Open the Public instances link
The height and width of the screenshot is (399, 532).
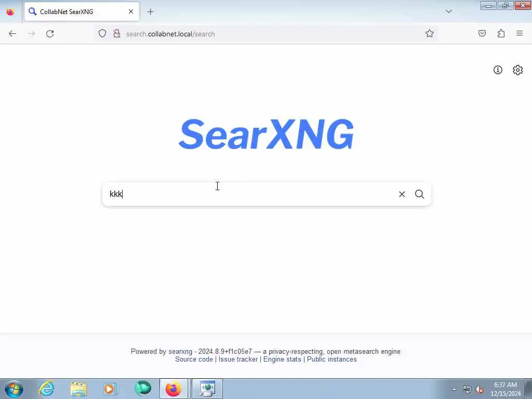coord(332,360)
